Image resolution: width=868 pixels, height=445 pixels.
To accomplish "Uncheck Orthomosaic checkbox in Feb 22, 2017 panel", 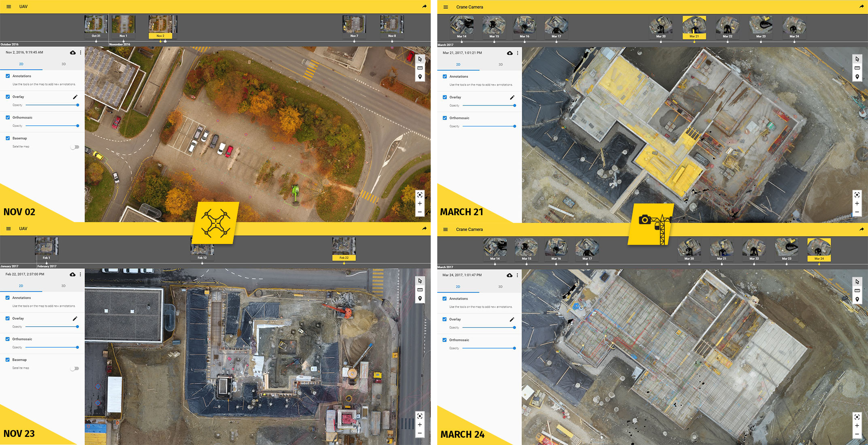I will pos(8,339).
